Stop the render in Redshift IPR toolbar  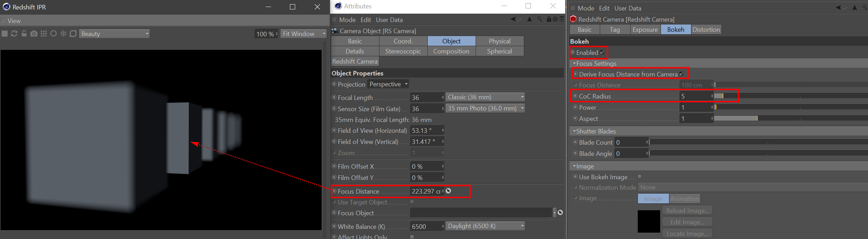5,34
